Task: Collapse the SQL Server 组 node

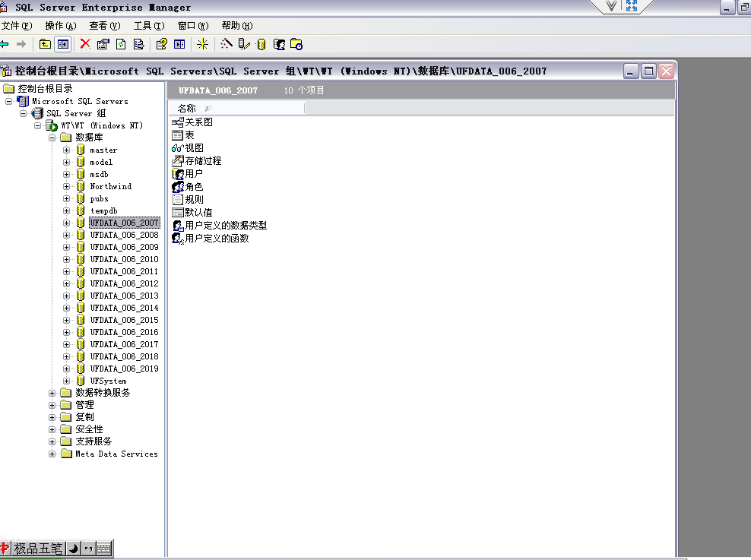Action: click(24, 114)
